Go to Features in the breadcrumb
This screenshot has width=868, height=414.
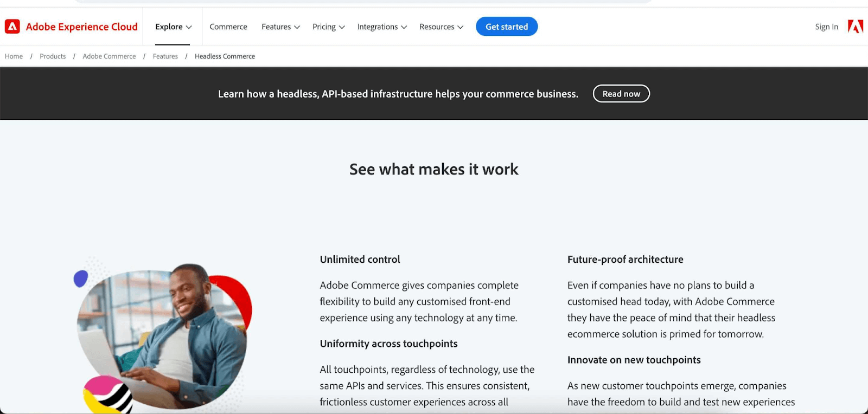tap(165, 56)
